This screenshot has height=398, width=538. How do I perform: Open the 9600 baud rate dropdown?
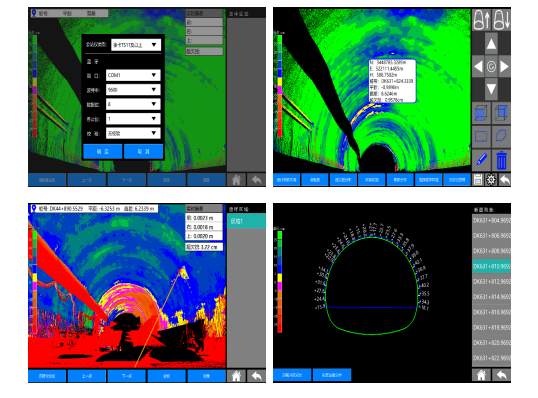click(133, 90)
